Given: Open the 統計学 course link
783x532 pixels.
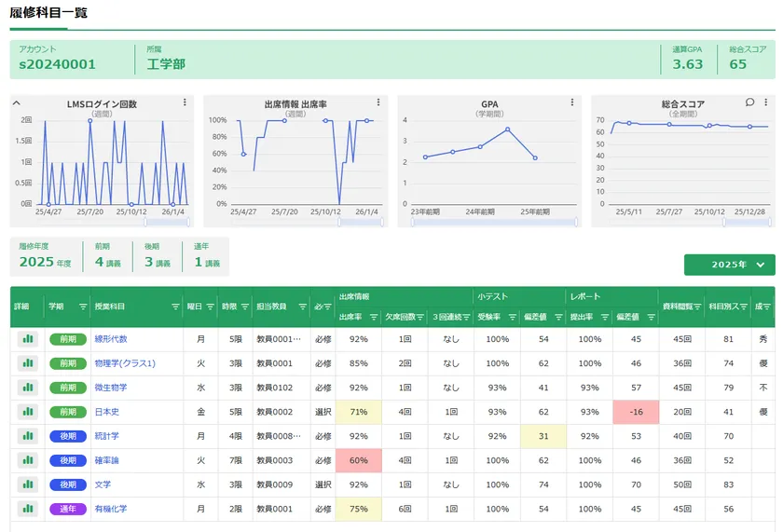Looking at the screenshot, I should coord(107,436).
